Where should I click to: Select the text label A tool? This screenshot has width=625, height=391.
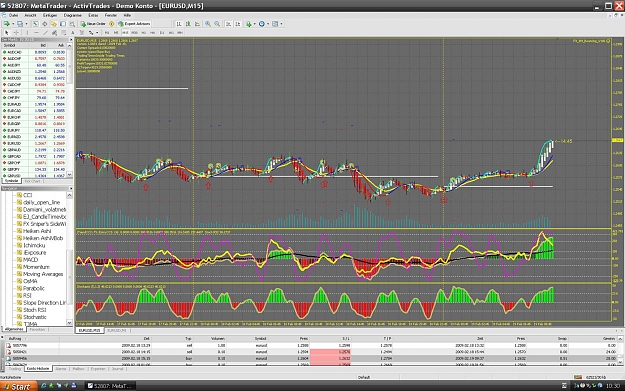[73, 32]
